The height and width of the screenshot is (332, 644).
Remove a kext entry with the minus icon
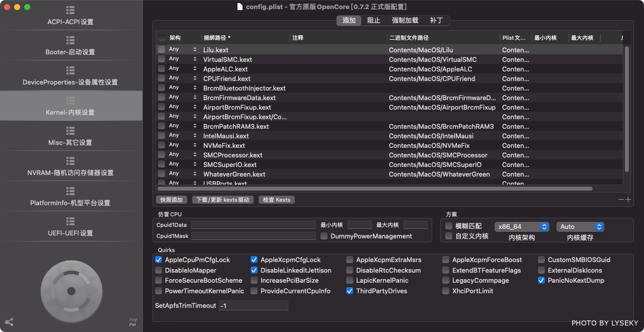pyautogui.click(x=621, y=200)
